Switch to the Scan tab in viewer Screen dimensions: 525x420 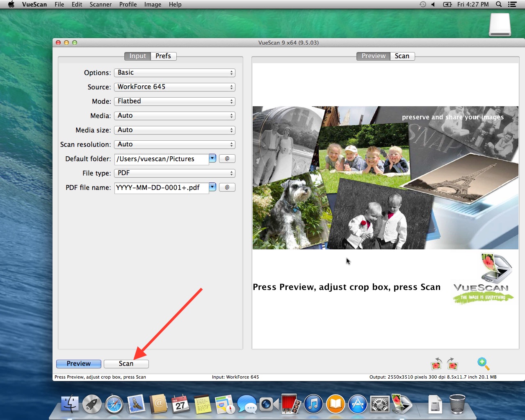(x=402, y=56)
